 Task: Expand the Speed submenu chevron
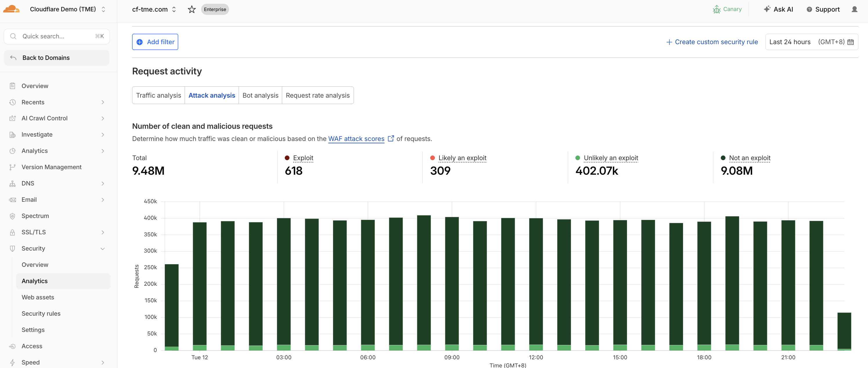[103, 362]
